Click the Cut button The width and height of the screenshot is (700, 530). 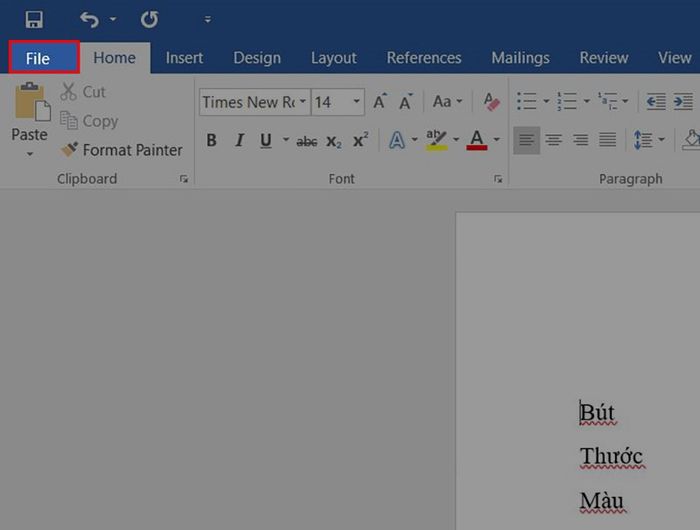click(x=83, y=92)
